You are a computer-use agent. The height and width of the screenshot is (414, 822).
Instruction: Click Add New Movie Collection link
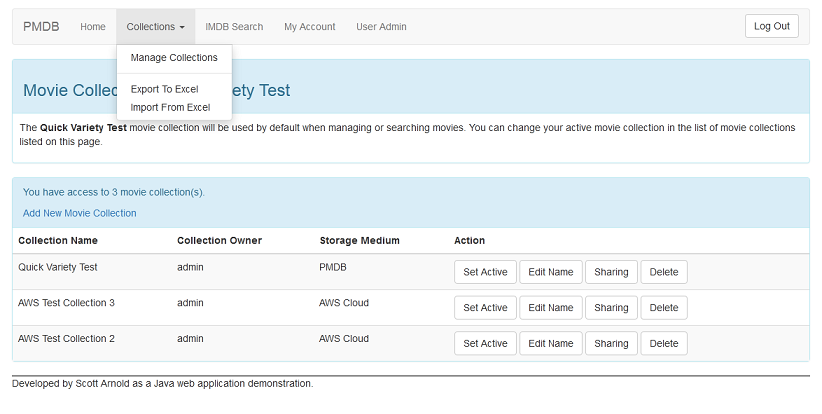[x=80, y=213]
